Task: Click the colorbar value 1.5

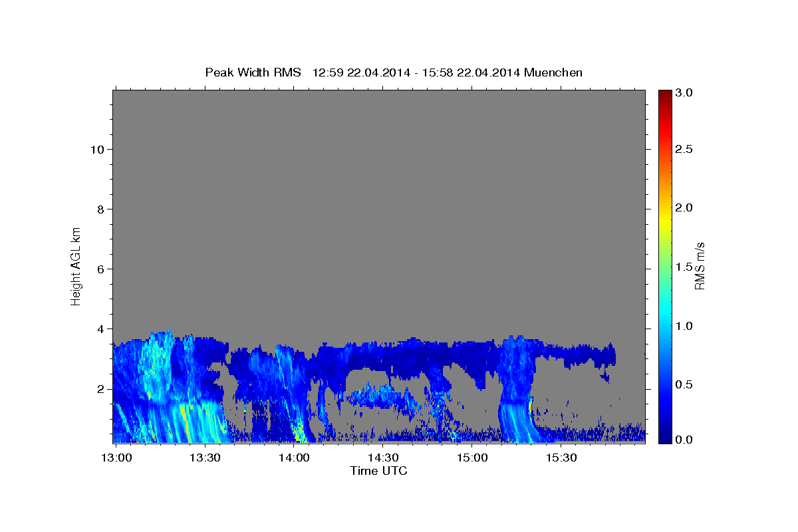Action: tap(685, 267)
